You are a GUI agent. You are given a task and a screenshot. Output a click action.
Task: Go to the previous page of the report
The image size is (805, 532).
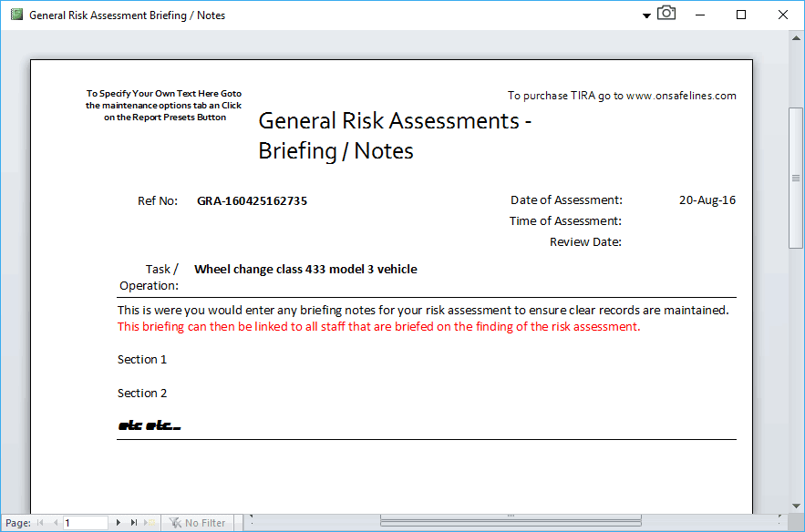coord(56,523)
